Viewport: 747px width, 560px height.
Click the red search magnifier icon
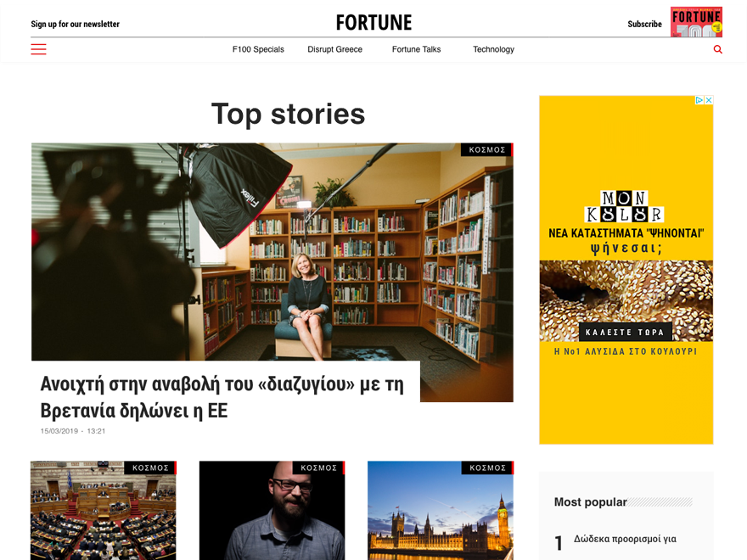717,49
